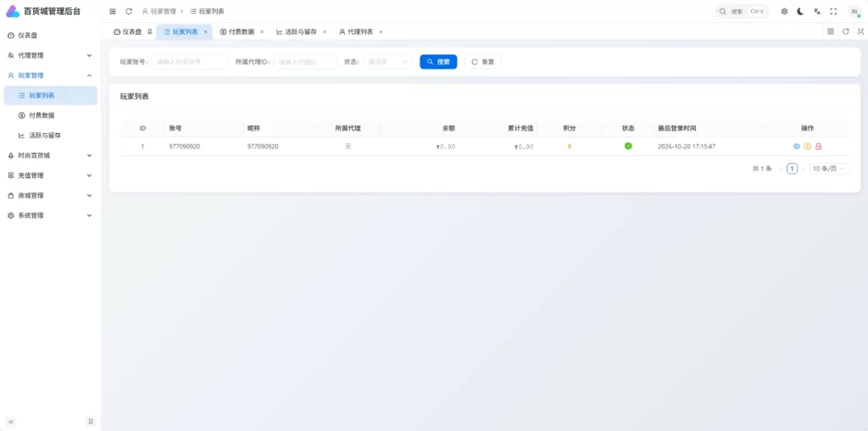This screenshot has width=868, height=431.
Task: Click the blue 搜索 button
Action: tap(438, 62)
